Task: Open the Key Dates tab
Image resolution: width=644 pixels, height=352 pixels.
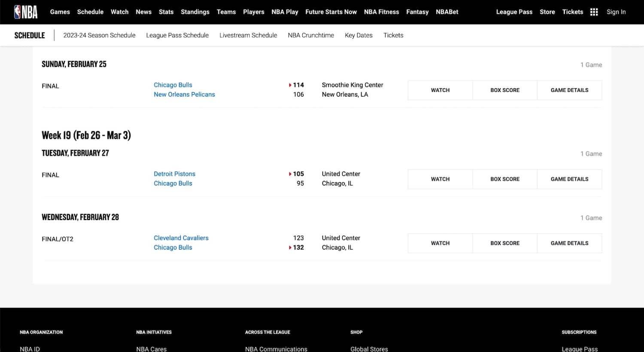Action: click(358, 35)
